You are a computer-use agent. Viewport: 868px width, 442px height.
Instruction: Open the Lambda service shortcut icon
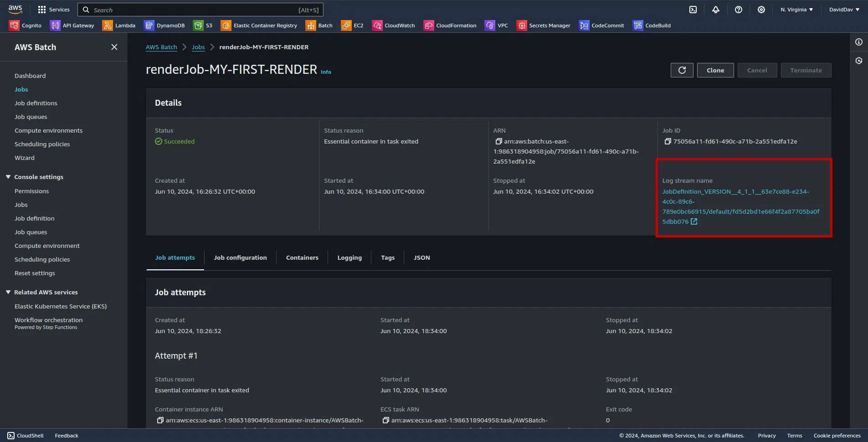point(108,26)
